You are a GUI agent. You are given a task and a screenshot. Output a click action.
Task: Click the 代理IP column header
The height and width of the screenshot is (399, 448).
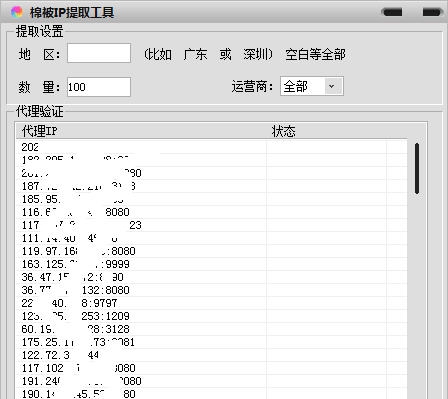pyautogui.click(x=141, y=131)
